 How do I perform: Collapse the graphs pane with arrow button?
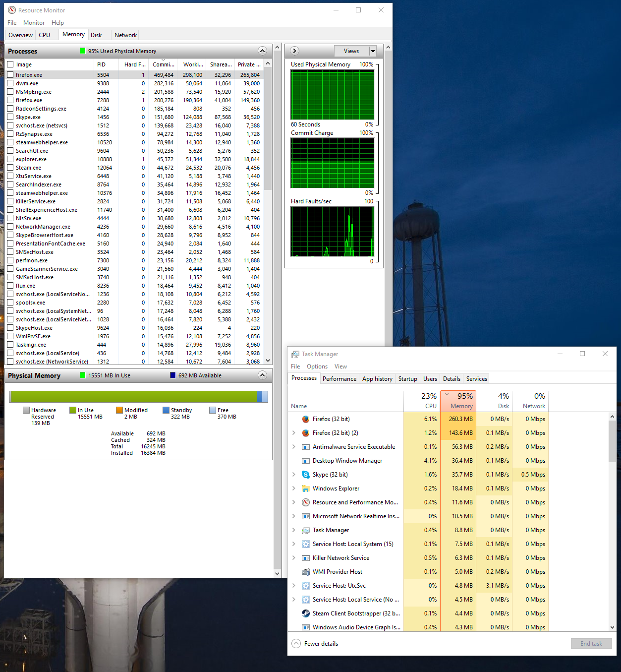pyautogui.click(x=294, y=51)
